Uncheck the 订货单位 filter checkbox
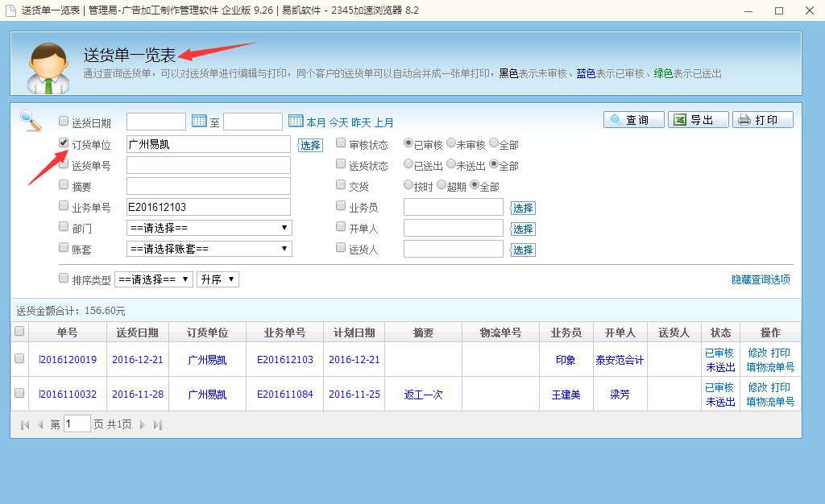825x504 pixels. coord(64,143)
